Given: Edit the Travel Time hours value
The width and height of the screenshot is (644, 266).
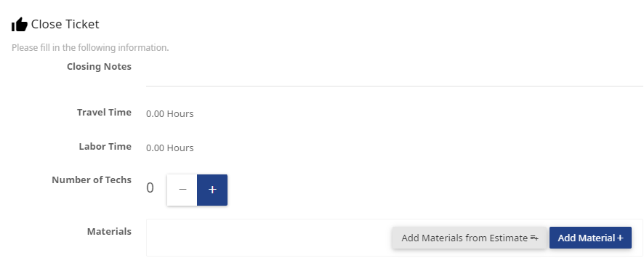Looking at the screenshot, I should (x=169, y=113).
